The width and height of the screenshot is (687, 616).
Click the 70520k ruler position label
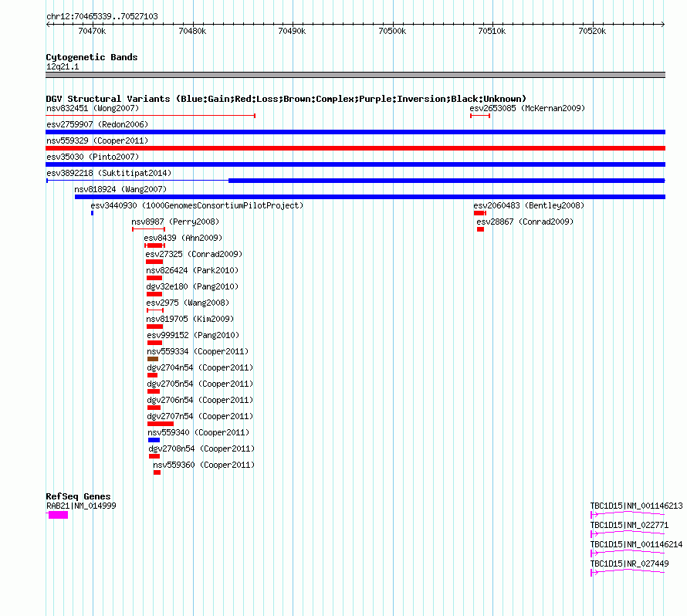pos(592,31)
